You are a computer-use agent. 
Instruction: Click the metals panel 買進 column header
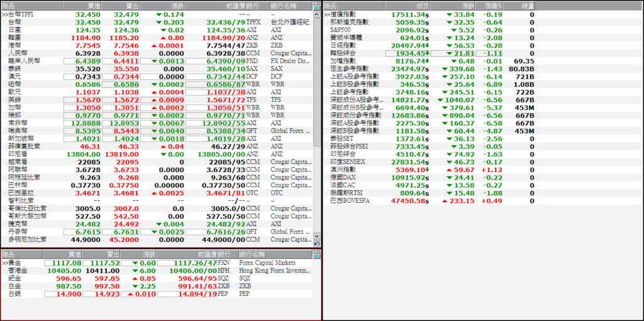point(62,254)
